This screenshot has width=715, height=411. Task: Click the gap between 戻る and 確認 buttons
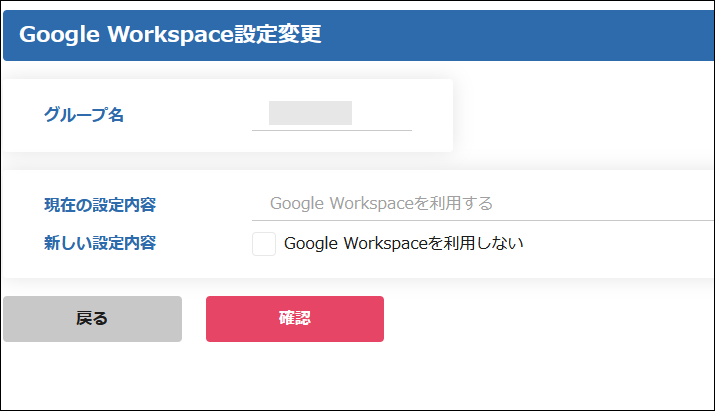click(194, 319)
